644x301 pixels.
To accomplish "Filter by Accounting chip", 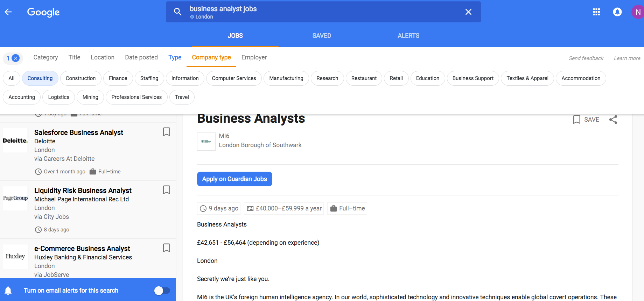I will (x=22, y=97).
